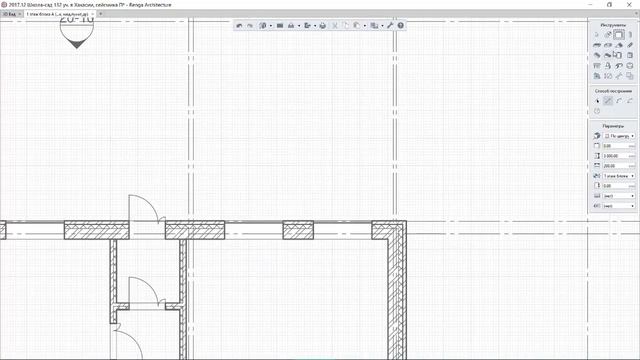Close the 1 этаж блока A tab
The height and width of the screenshot is (360, 640).
(x=93, y=14)
